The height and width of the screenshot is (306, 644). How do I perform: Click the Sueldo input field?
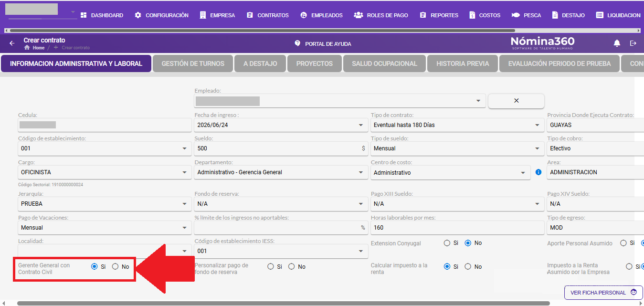point(281,148)
